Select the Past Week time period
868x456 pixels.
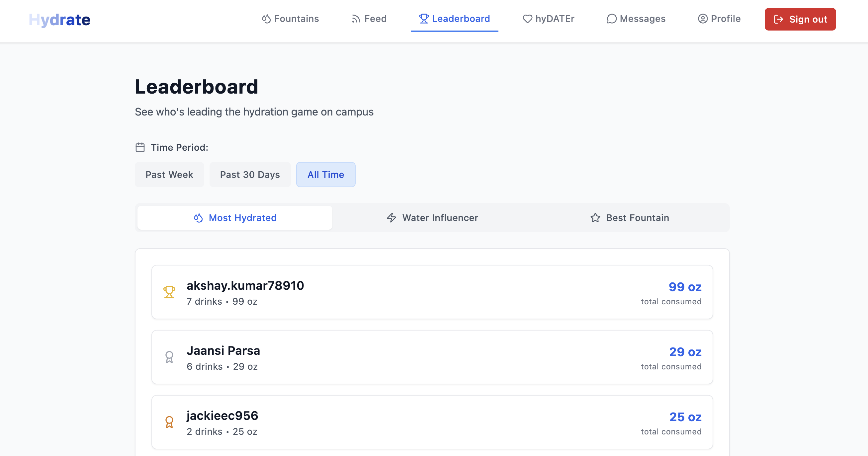click(169, 175)
